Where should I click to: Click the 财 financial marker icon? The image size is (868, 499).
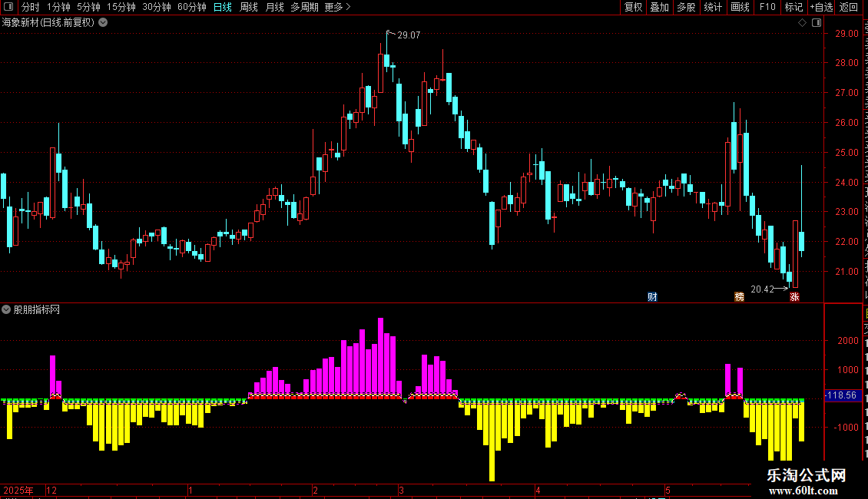[x=652, y=297]
